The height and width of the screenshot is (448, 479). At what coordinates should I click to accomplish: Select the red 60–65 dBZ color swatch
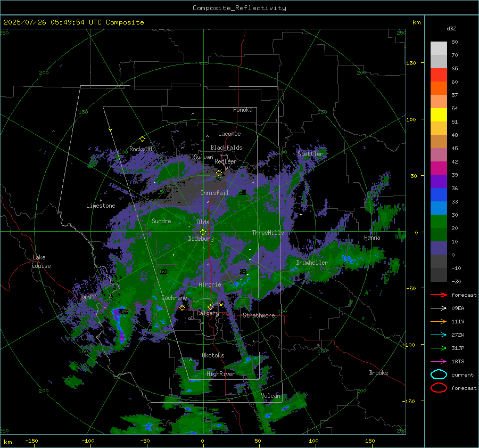[x=439, y=75]
